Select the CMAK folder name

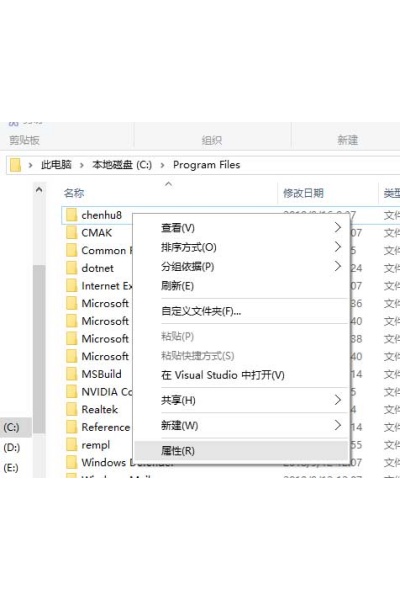(96, 233)
